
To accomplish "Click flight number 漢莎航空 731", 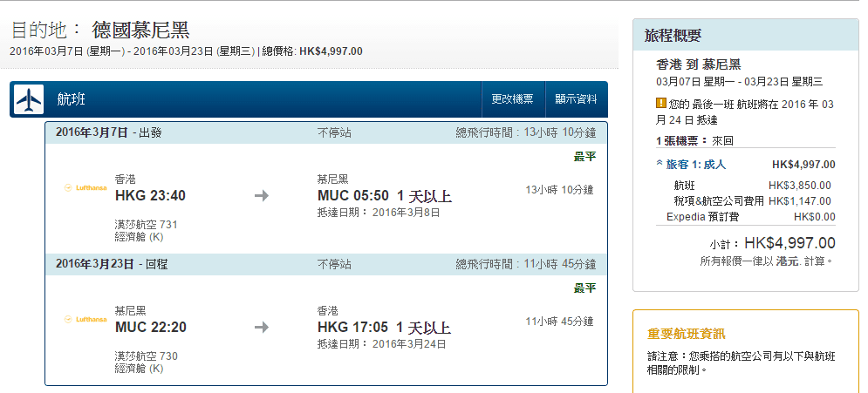I will (x=146, y=225).
